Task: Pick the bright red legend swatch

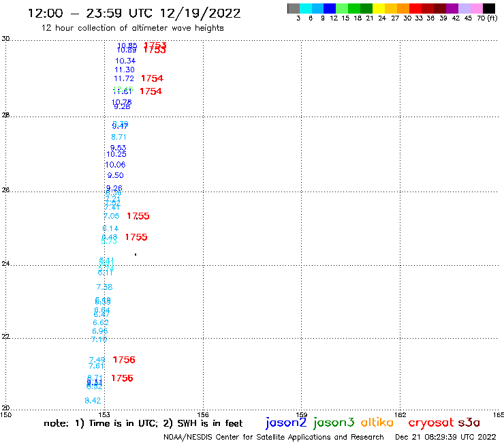Action: (415, 8)
